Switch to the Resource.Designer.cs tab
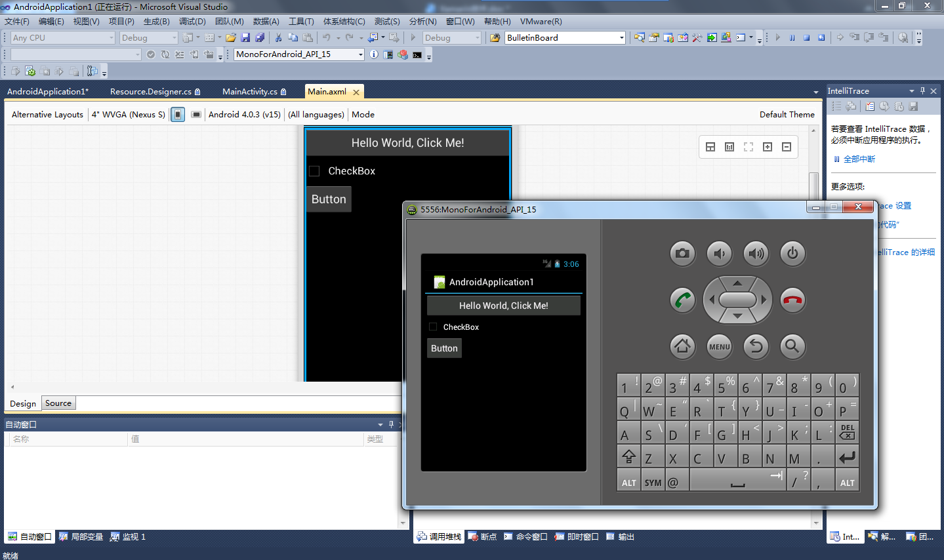Screen dimensions: 944x560 (155, 92)
